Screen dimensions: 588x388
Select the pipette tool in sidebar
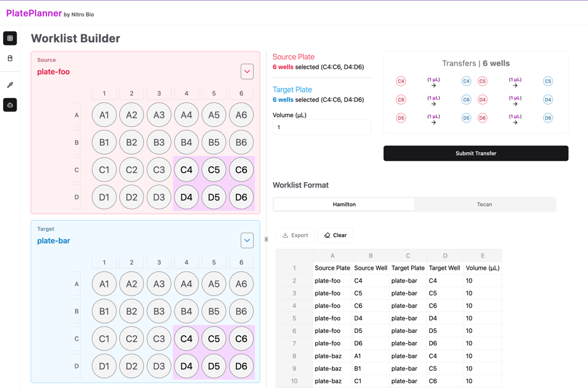coord(10,85)
